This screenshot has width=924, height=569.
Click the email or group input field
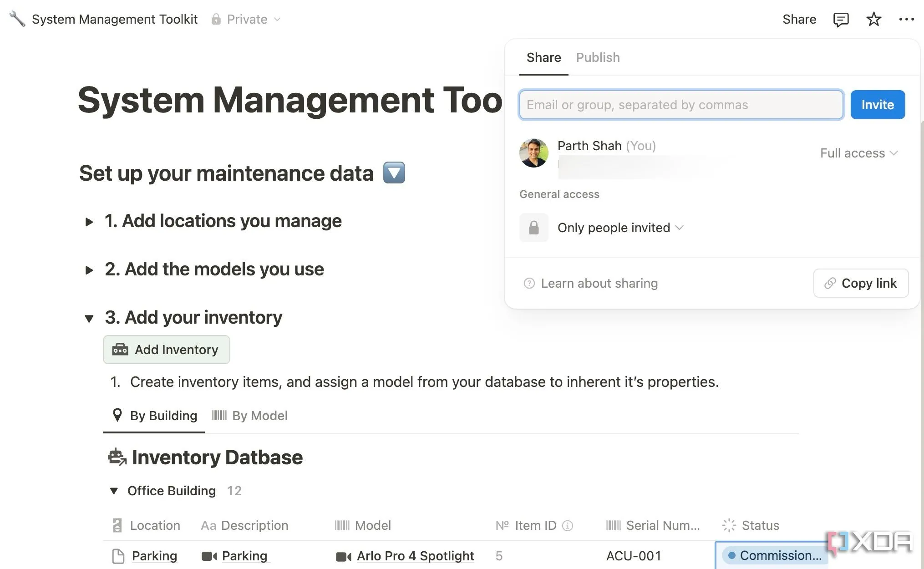coord(680,105)
